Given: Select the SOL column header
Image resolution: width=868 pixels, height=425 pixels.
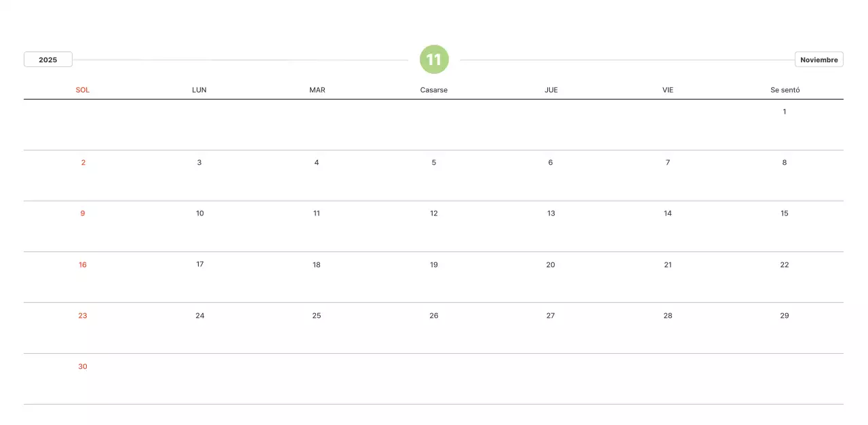Looking at the screenshot, I should point(83,90).
